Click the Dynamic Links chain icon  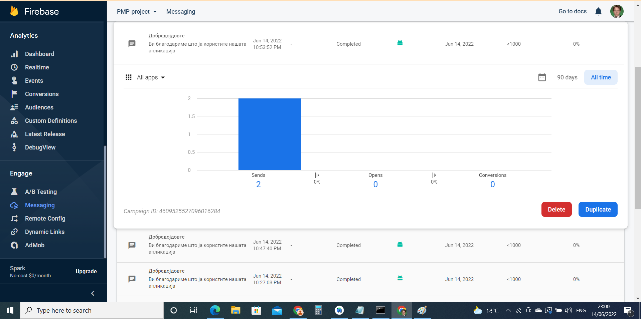pos(14,232)
